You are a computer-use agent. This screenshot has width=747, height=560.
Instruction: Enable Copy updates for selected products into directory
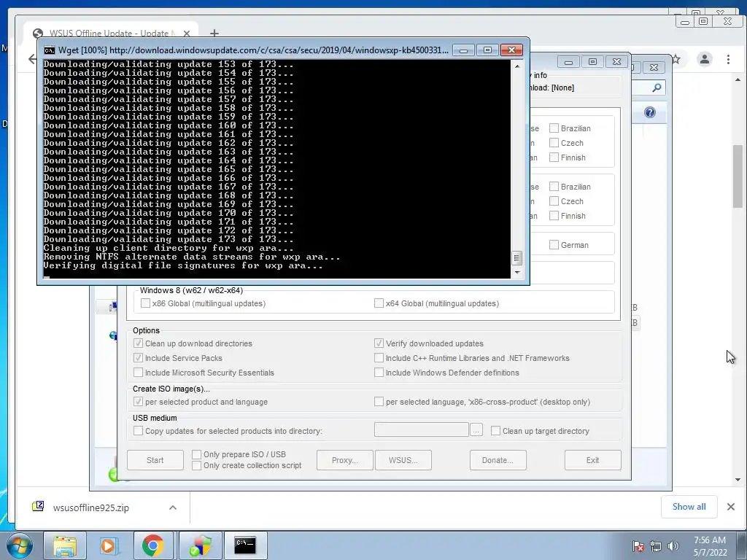pos(138,431)
